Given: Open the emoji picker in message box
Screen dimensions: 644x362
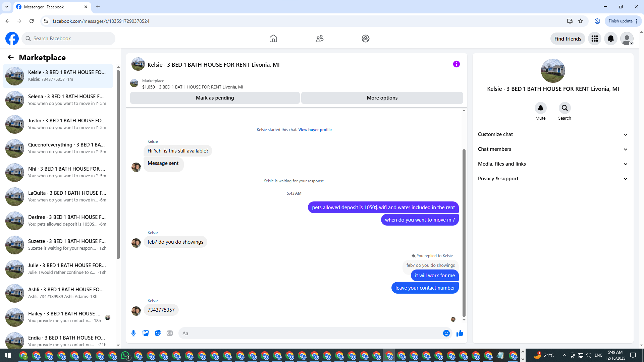Looking at the screenshot, I should tap(446, 333).
